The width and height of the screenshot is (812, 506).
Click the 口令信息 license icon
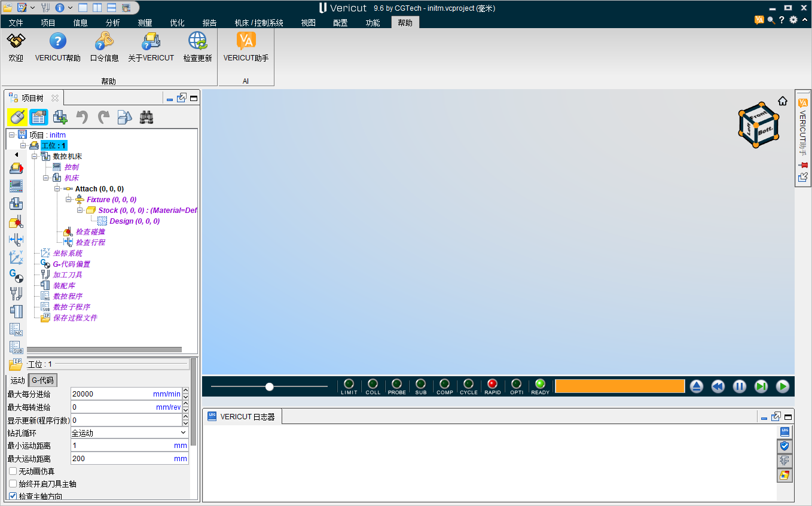coord(104,41)
